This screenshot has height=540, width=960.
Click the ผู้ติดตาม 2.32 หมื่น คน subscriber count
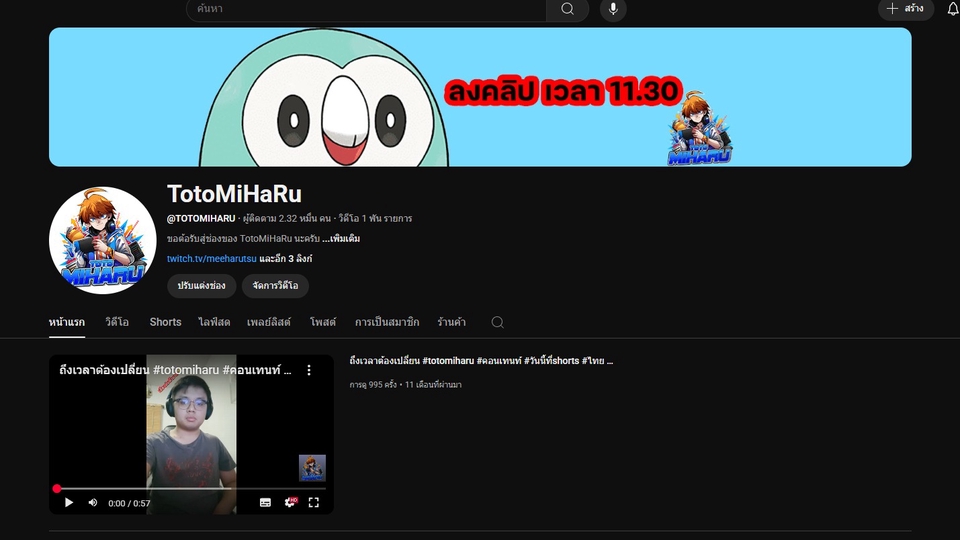click(287, 219)
